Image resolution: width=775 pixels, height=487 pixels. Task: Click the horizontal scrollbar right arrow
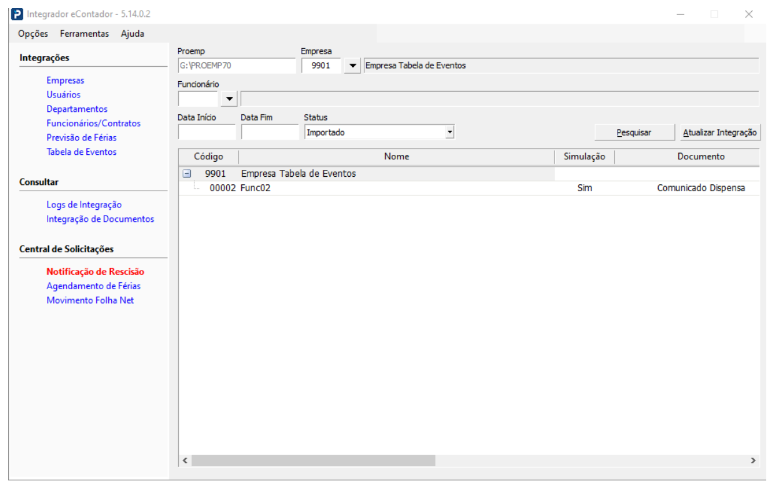753,460
